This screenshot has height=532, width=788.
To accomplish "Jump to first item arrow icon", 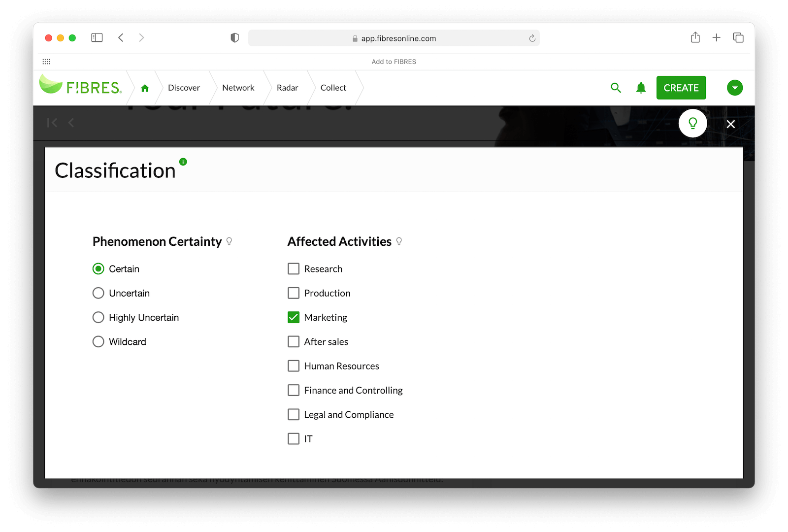I will point(52,123).
